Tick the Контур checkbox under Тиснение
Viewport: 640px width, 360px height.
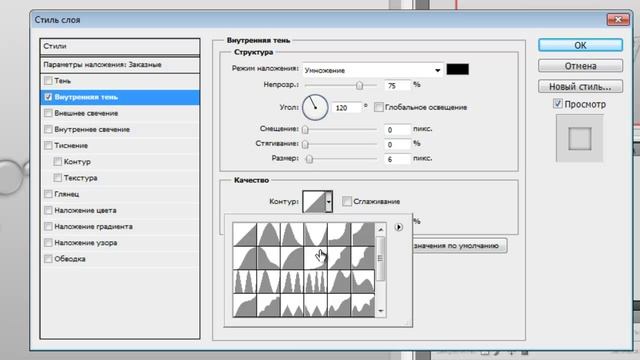coord(58,162)
